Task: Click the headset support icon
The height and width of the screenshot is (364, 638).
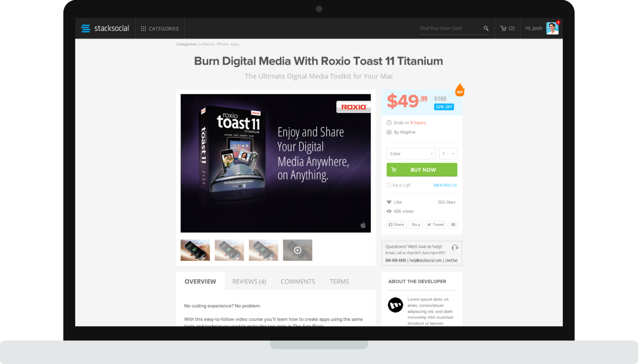Action: coord(455,248)
